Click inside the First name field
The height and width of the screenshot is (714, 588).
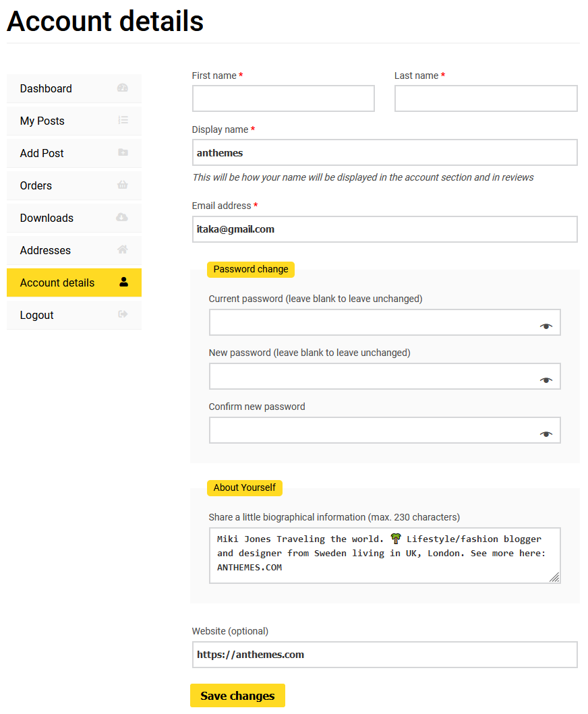(283, 98)
